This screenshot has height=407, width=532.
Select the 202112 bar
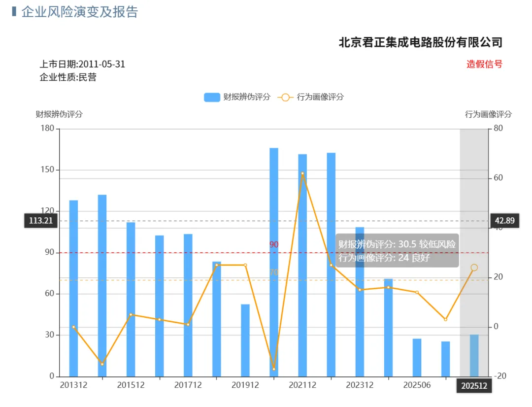302,265
